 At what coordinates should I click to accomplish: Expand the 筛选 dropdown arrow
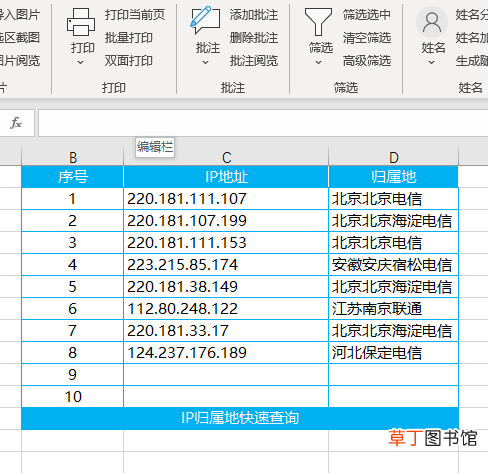point(318,62)
